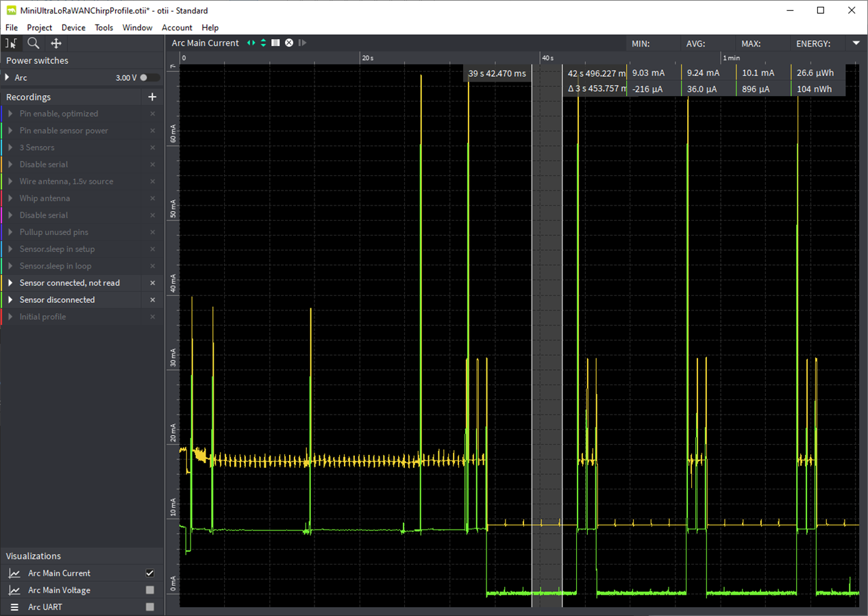
Task: Delete the 'Sensor connected, not read' recording
Action: click(153, 283)
